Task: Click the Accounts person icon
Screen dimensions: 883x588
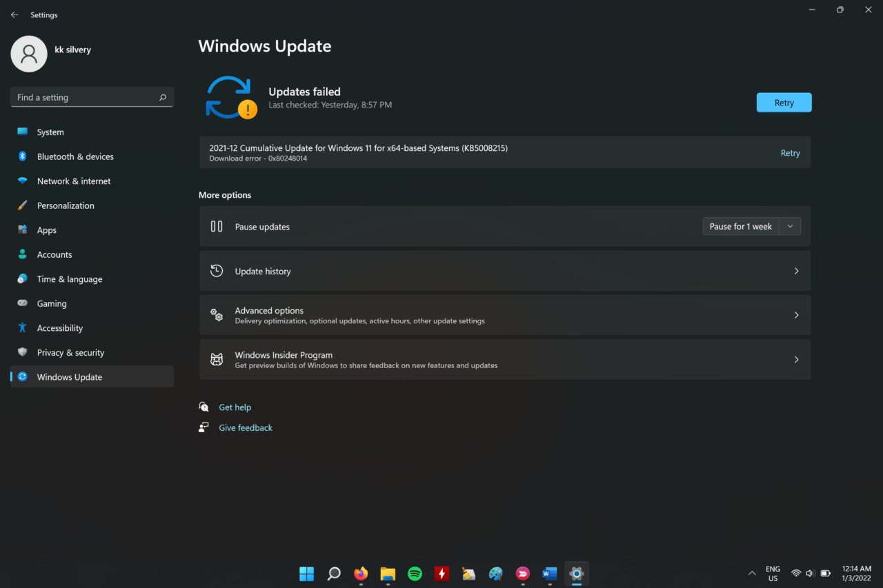Action: pyautogui.click(x=23, y=254)
